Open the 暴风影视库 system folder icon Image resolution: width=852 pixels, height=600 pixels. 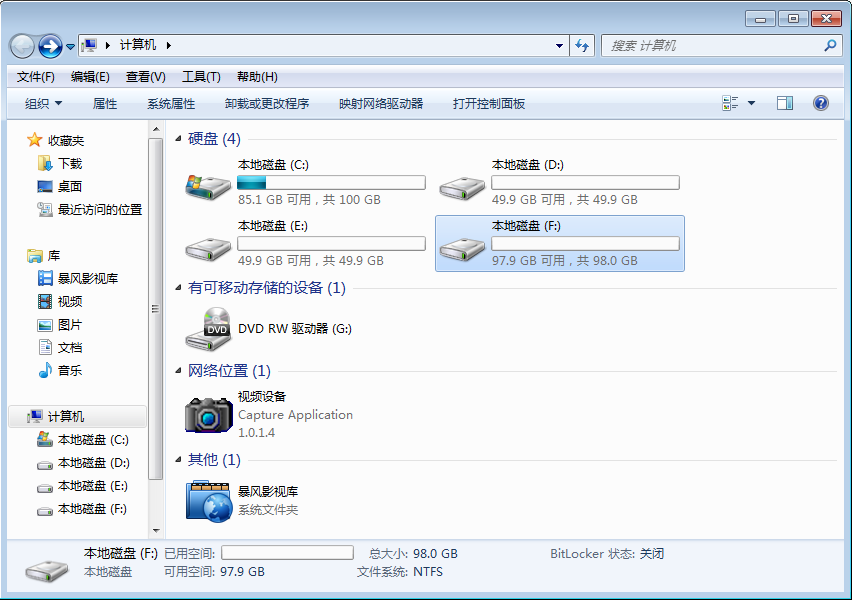pyautogui.click(x=208, y=500)
